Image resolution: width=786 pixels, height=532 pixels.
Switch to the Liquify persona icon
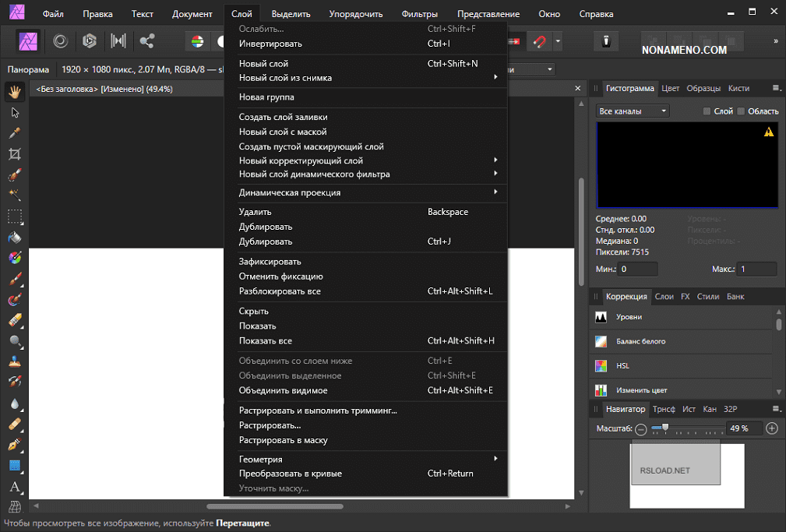pyautogui.click(x=61, y=41)
